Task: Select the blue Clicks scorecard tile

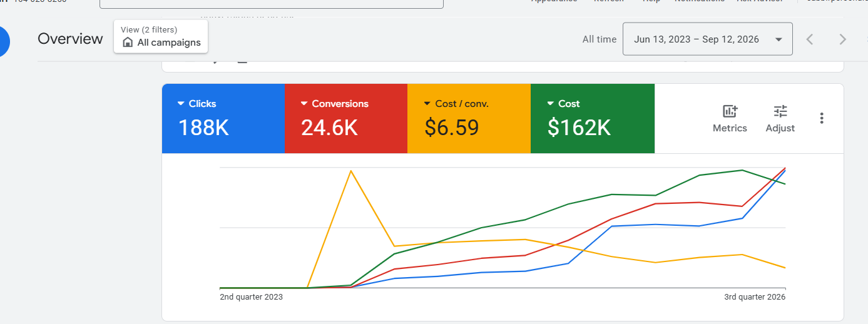Action: pos(223,118)
